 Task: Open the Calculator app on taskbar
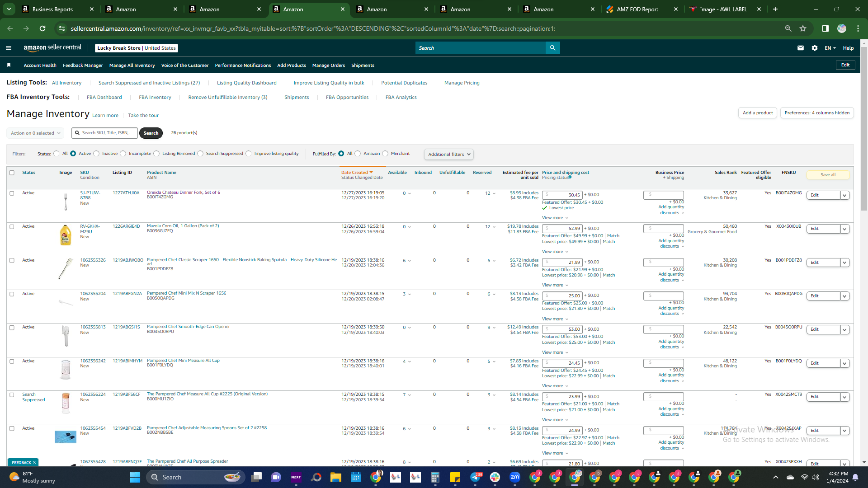435,477
